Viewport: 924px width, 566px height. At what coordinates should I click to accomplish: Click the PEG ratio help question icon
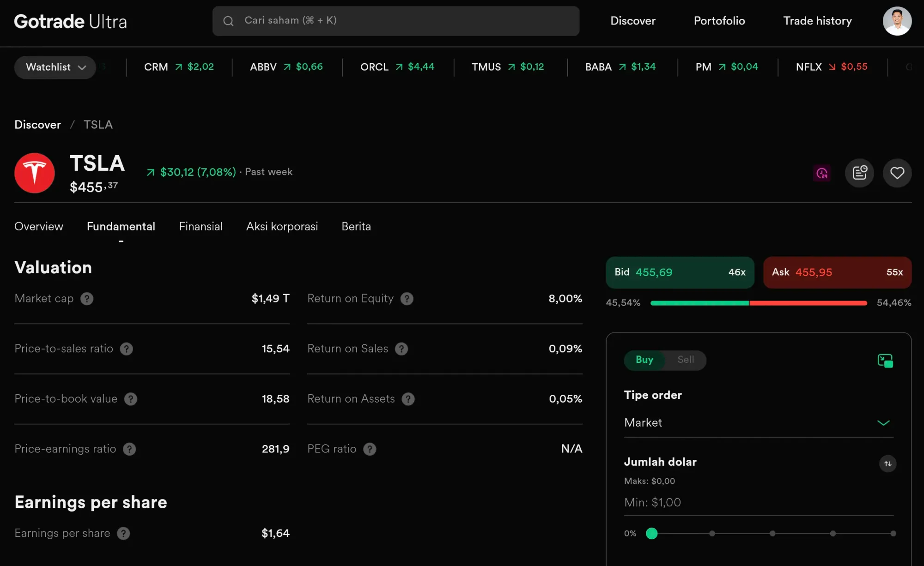tap(370, 449)
